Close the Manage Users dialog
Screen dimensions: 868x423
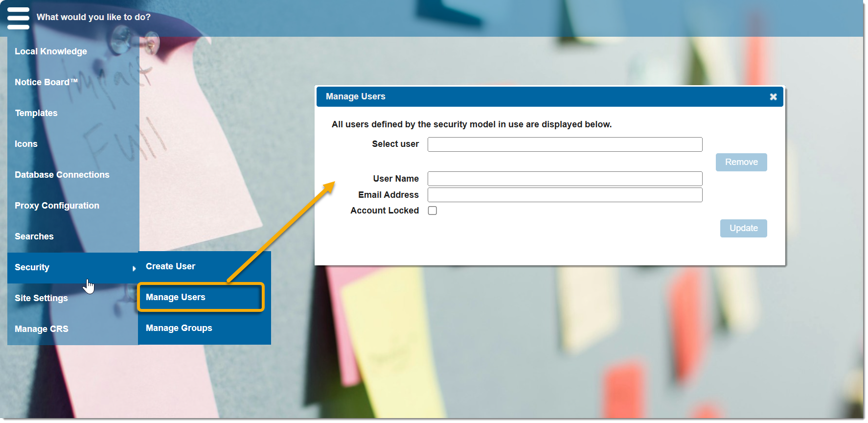[773, 97]
